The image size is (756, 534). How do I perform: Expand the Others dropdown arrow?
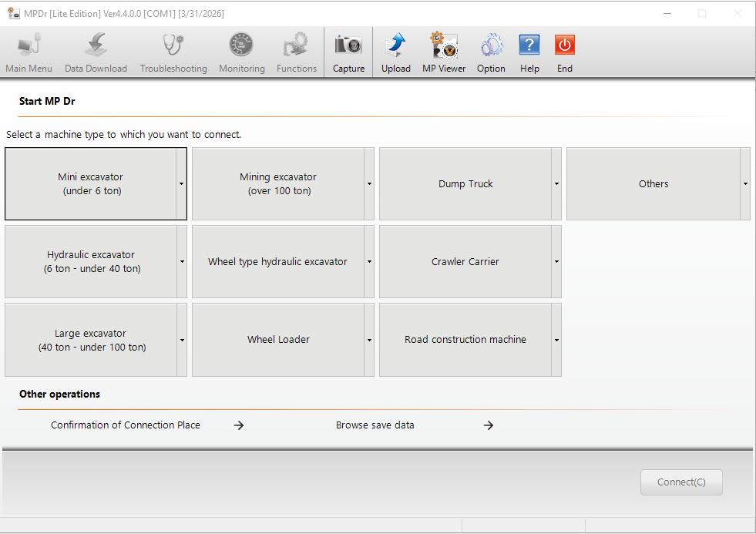point(744,183)
